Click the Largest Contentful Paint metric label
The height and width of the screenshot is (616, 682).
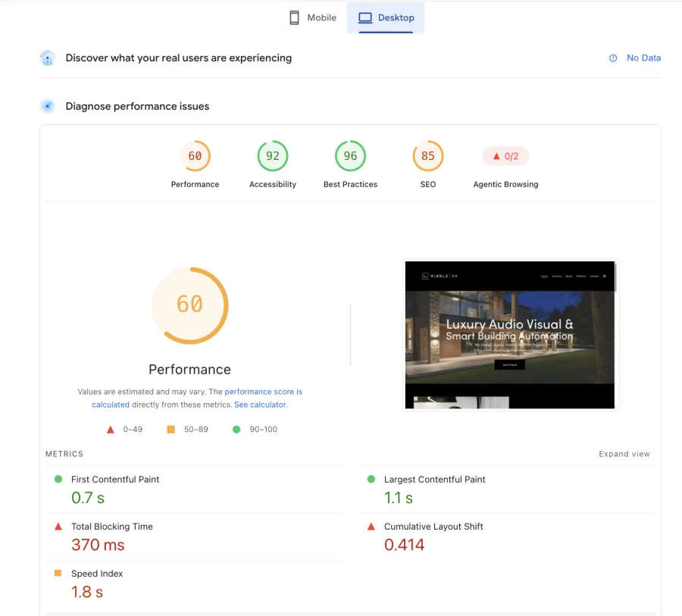click(434, 480)
